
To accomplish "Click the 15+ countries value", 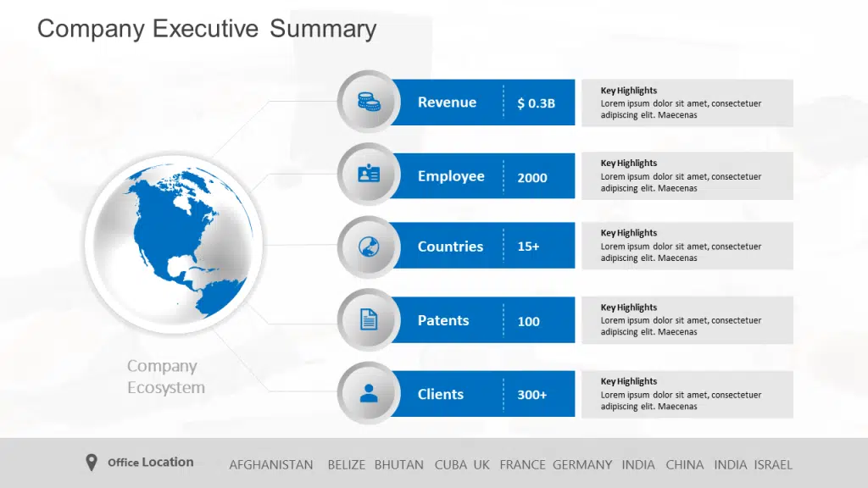I will (528, 247).
